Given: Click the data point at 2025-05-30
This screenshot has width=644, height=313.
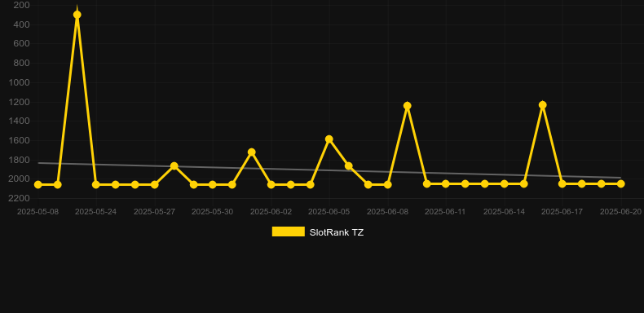Looking at the screenshot, I should click(x=212, y=185).
